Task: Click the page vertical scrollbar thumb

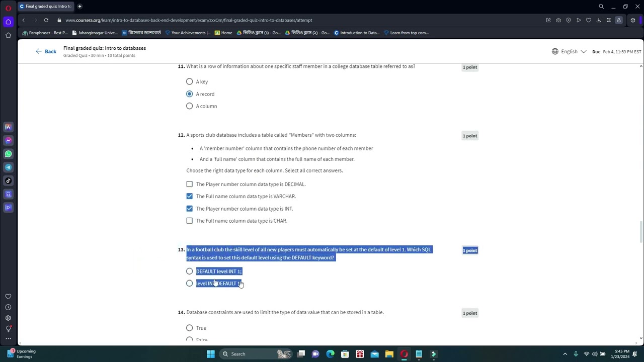Action: 641,231
